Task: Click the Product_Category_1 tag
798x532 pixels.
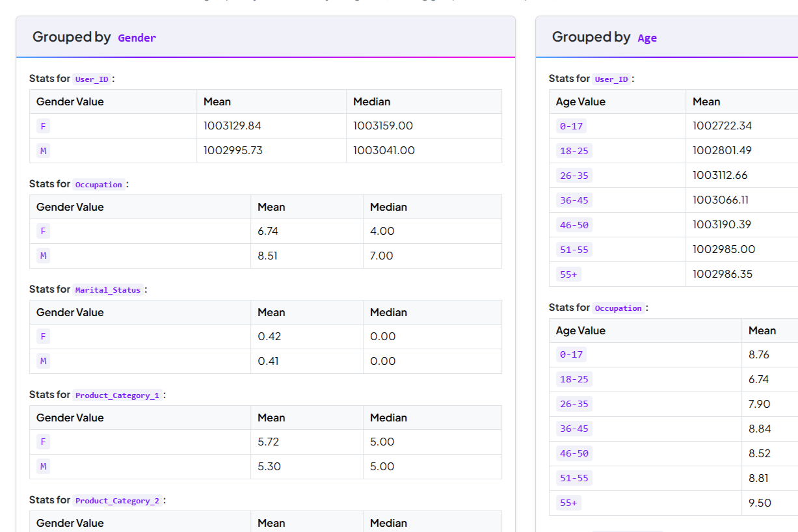Action: [117, 395]
